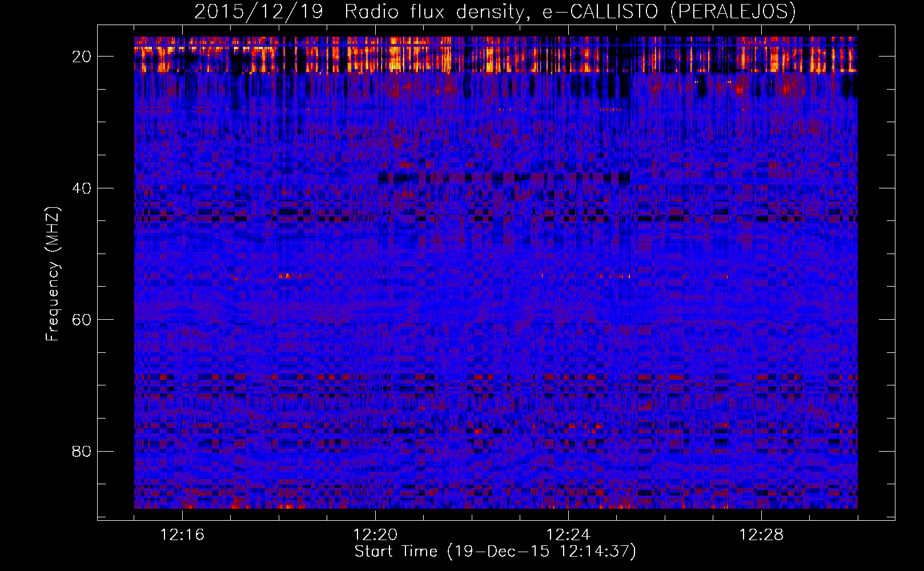The image size is (924, 571).
Task: Click the '60' frequency tick label
Action: [x=82, y=320]
